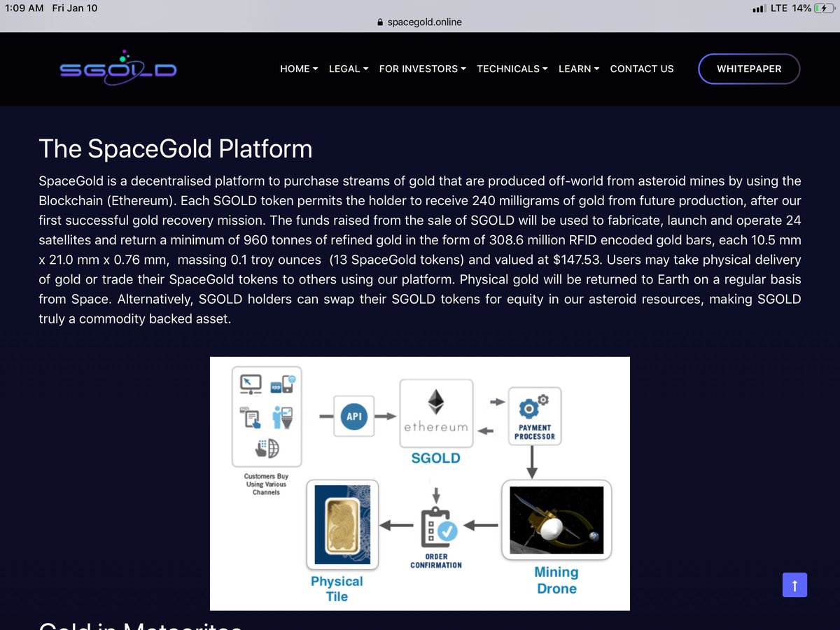Viewport: 840px width, 630px height.
Task: Tap the 1:09 AM clock in status bar
Action: (x=24, y=8)
